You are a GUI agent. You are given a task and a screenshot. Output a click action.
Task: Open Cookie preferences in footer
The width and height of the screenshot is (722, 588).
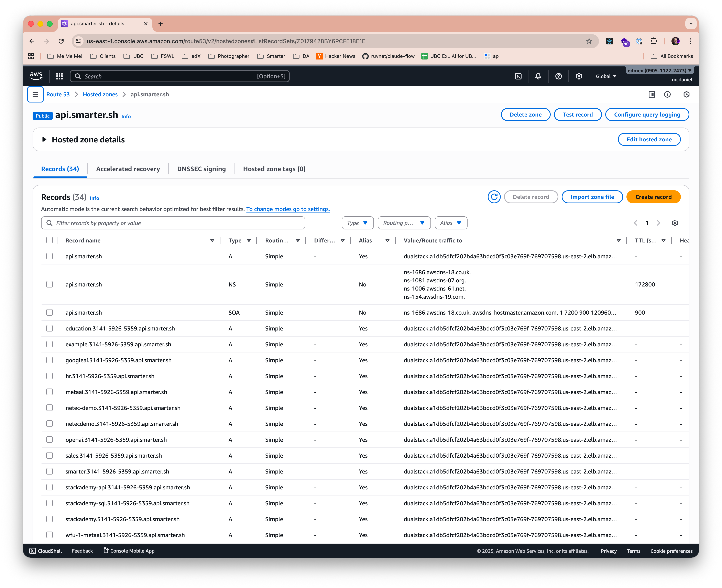coord(671,551)
